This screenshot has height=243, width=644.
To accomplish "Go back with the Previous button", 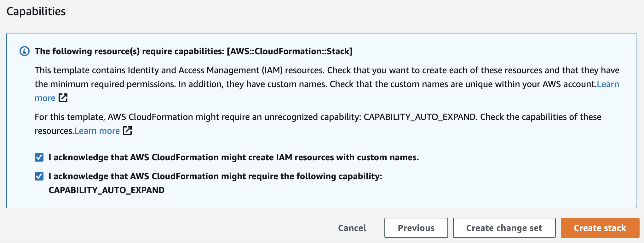I will click(416, 228).
